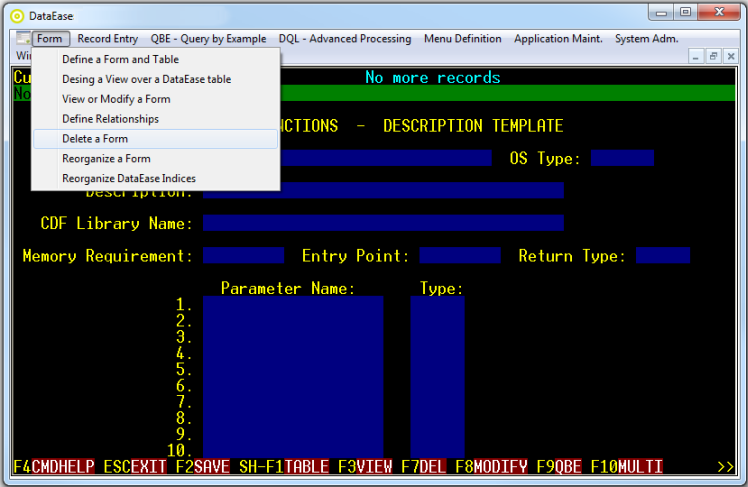
Task: Select Define Relationships entry
Action: pyautogui.click(x=156, y=119)
